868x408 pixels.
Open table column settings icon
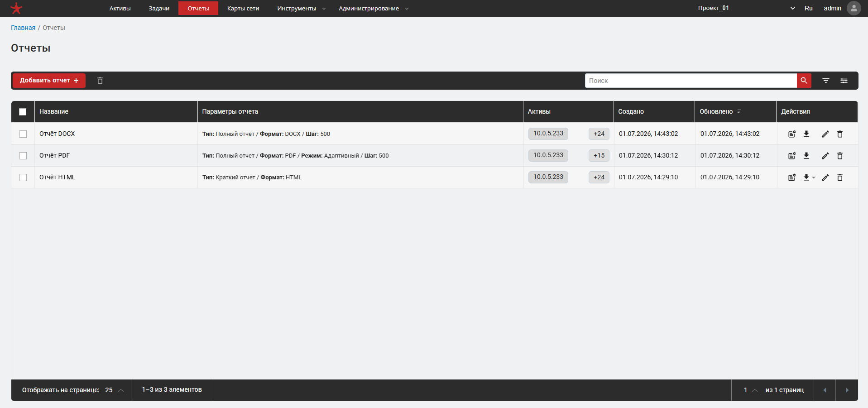(x=844, y=81)
